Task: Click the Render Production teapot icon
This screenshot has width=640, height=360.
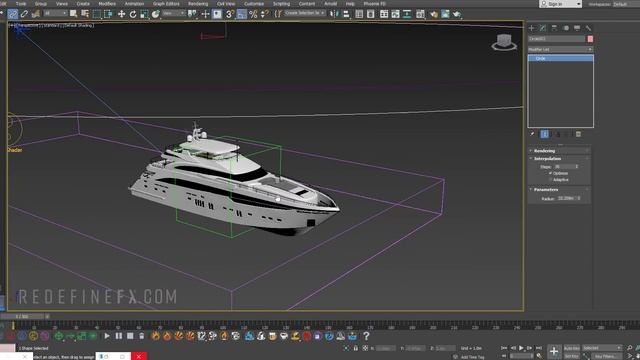Action: (x=457, y=14)
